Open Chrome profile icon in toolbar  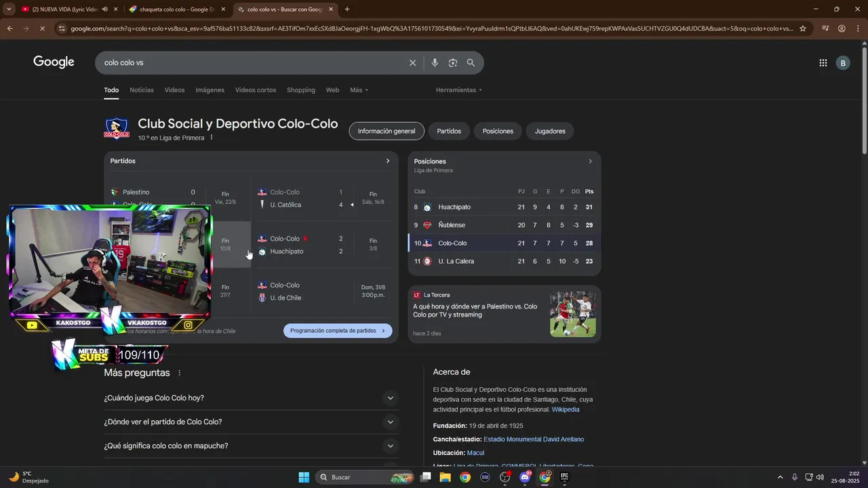tap(842, 28)
